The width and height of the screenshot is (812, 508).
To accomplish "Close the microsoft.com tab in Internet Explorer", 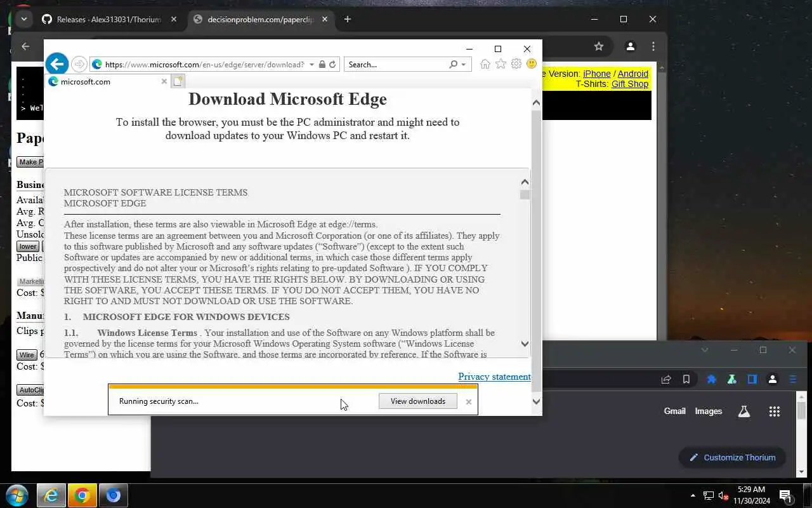I will 164,81.
